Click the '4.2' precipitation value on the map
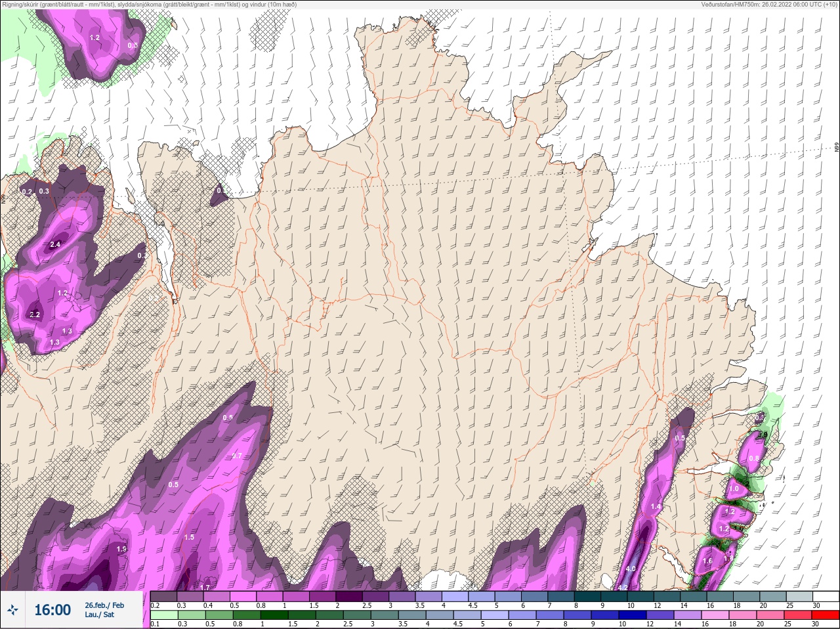This screenshot has width=840, height=629. 623,587
